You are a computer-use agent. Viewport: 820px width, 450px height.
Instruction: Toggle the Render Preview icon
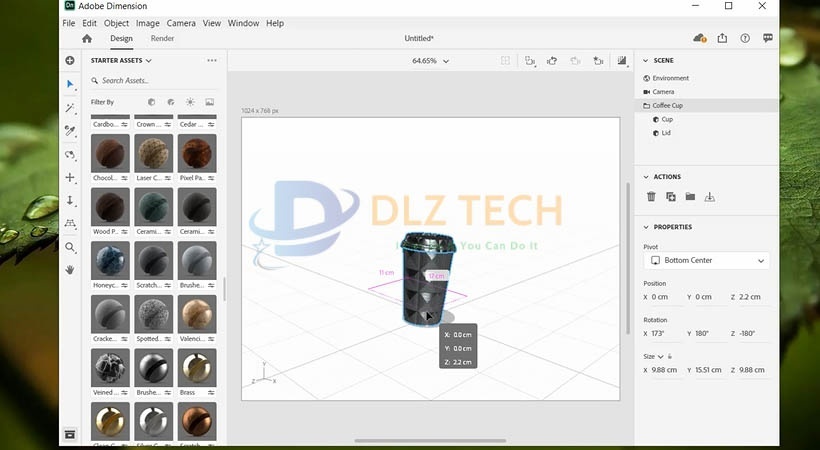(x=622, y=61)
